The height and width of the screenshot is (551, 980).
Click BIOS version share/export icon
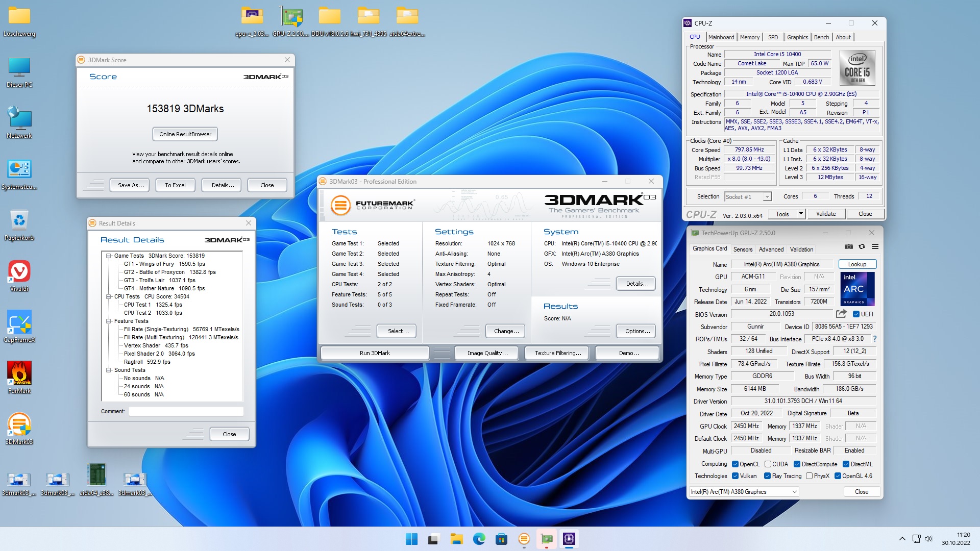(x=841, y=314)
